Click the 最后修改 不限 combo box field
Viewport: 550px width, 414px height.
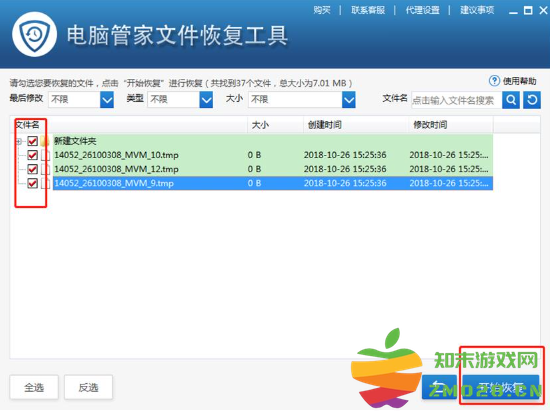click(81, 100)
